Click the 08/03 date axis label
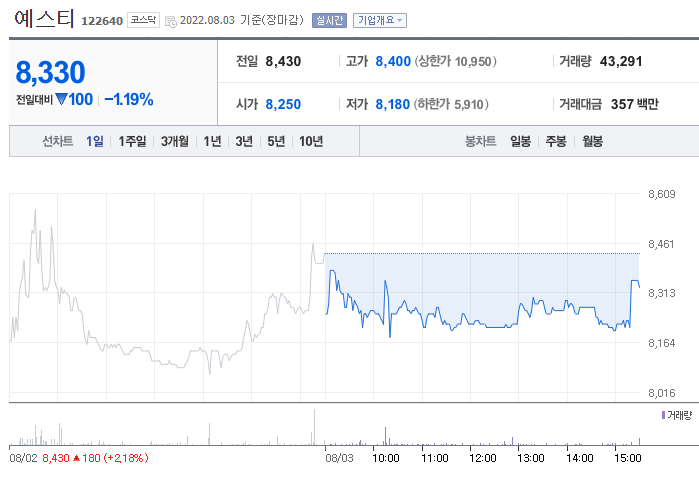Viewport: 699px width, 477px height. [339, 458]
